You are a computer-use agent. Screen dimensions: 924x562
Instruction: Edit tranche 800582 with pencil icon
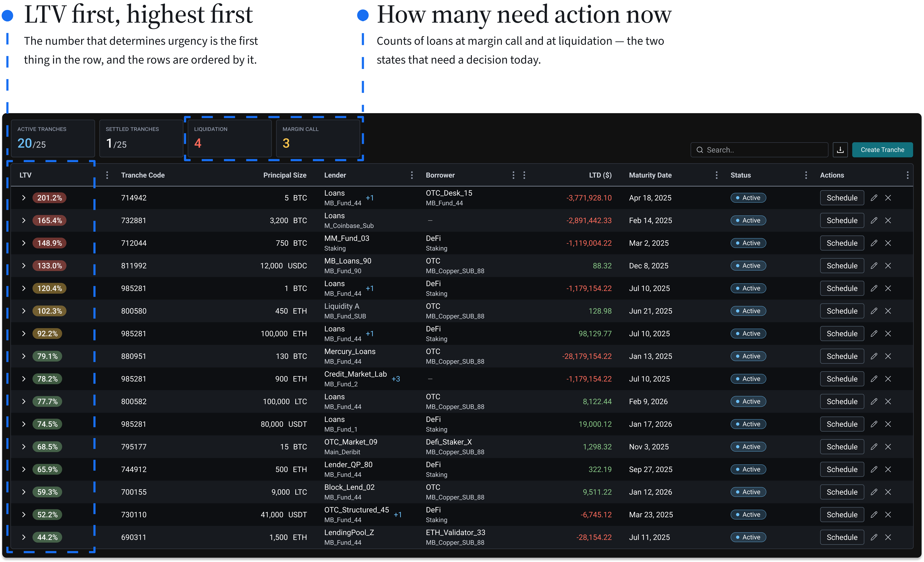(x=874, y=402)
